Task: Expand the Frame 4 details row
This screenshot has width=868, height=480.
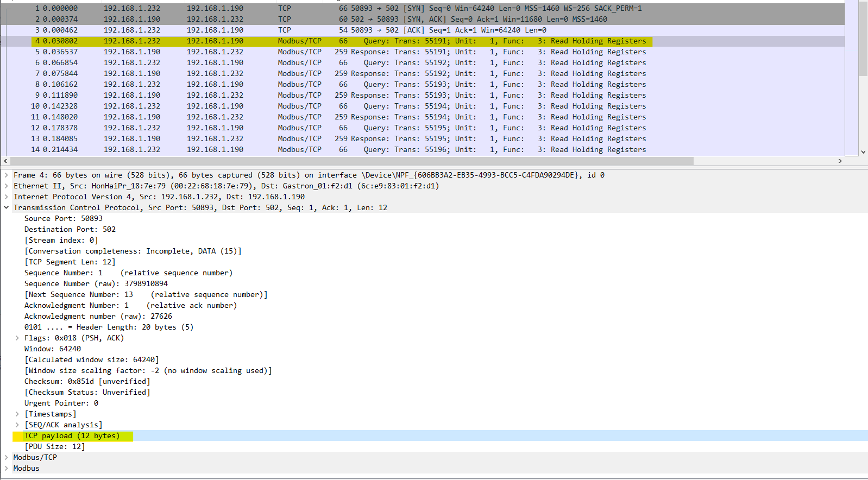Action: 6,175
